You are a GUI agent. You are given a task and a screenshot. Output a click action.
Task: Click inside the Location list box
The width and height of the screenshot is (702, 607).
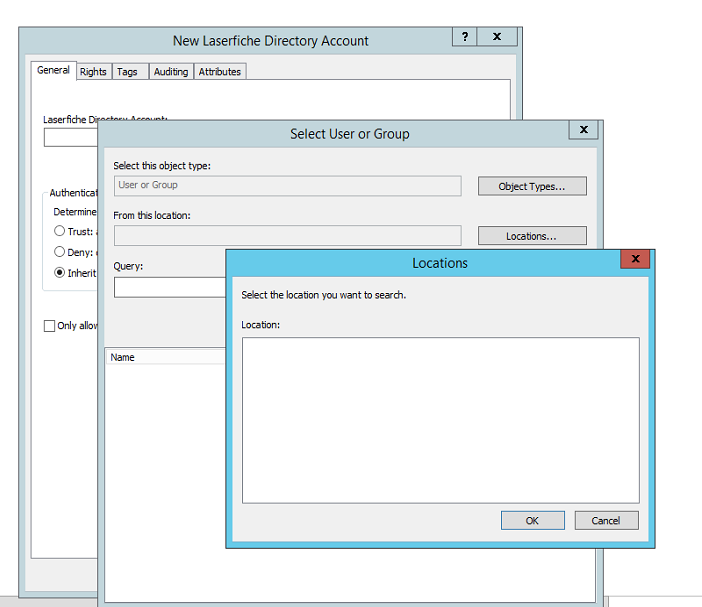pos(441,420)
